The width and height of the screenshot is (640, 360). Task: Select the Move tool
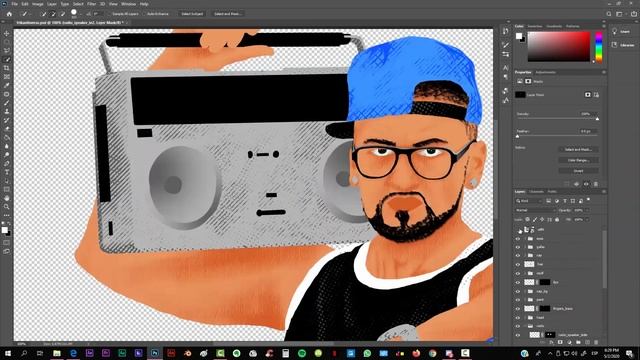coord(7,33)
